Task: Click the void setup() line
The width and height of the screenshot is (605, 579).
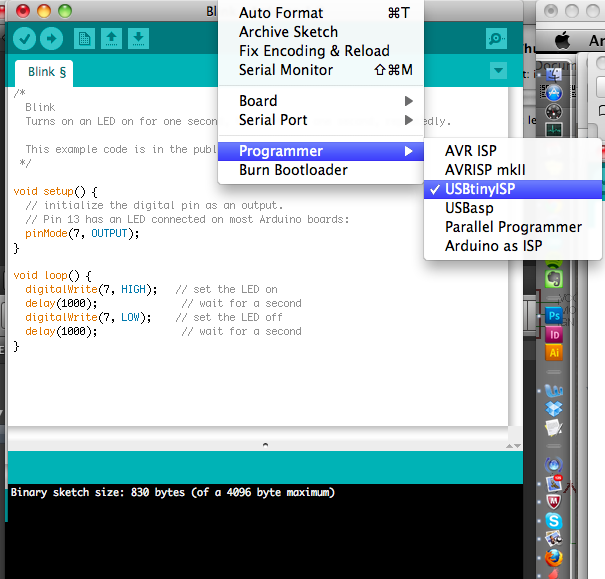Action: tap(56, 192)
